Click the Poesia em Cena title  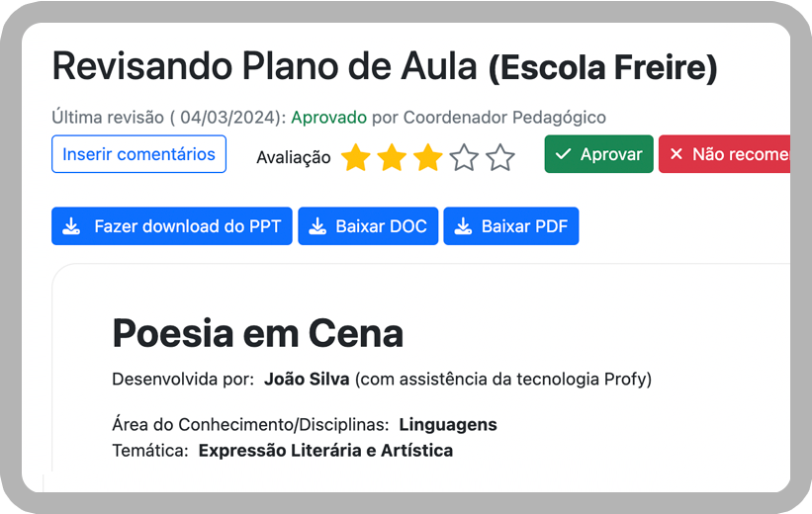(258, 334)
